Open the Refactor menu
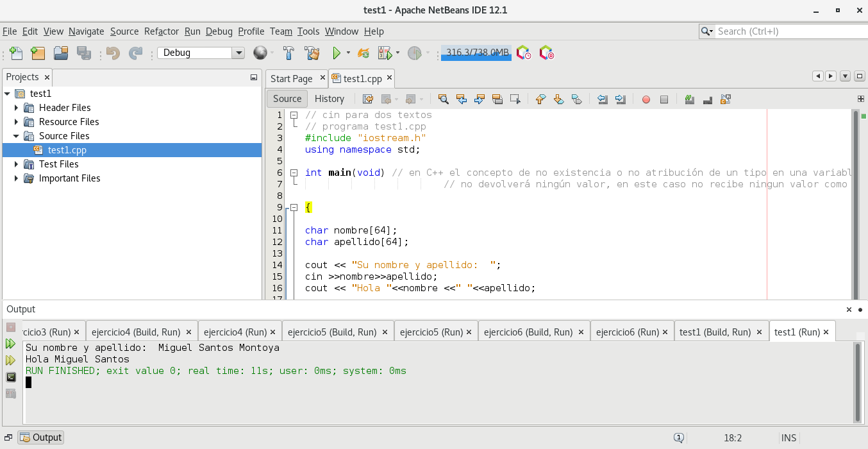 click(162, 31)
